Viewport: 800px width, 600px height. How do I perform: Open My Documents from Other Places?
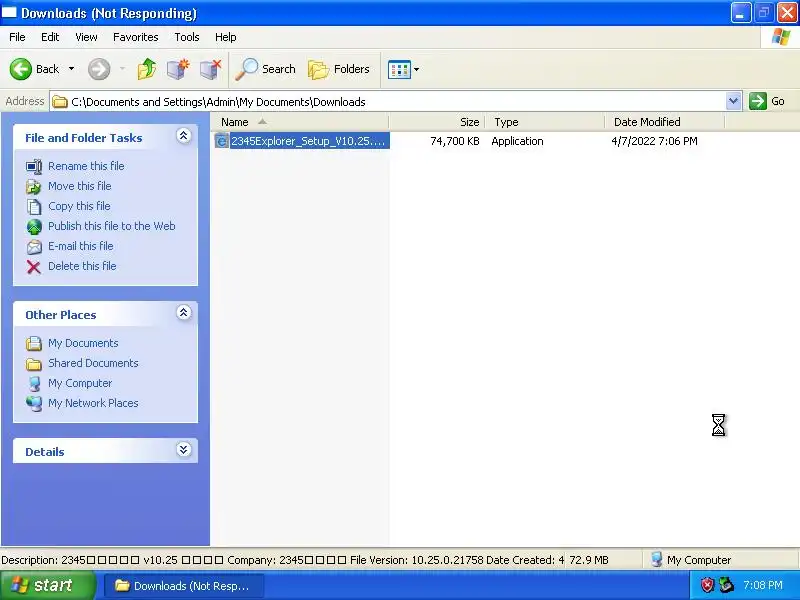pos(83,343)
